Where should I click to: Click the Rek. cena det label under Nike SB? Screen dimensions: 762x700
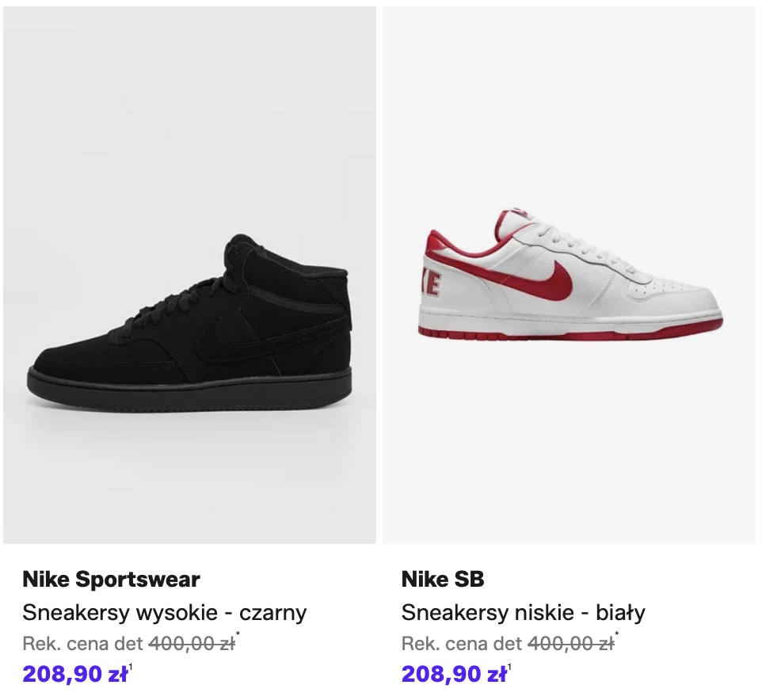tap(461, 644)
